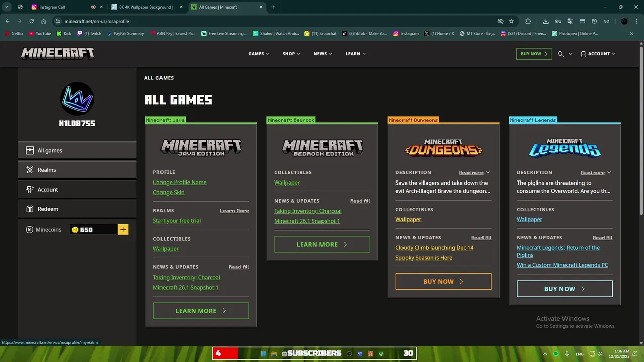Open Realms in the sidebar

(x=77, y=170)
